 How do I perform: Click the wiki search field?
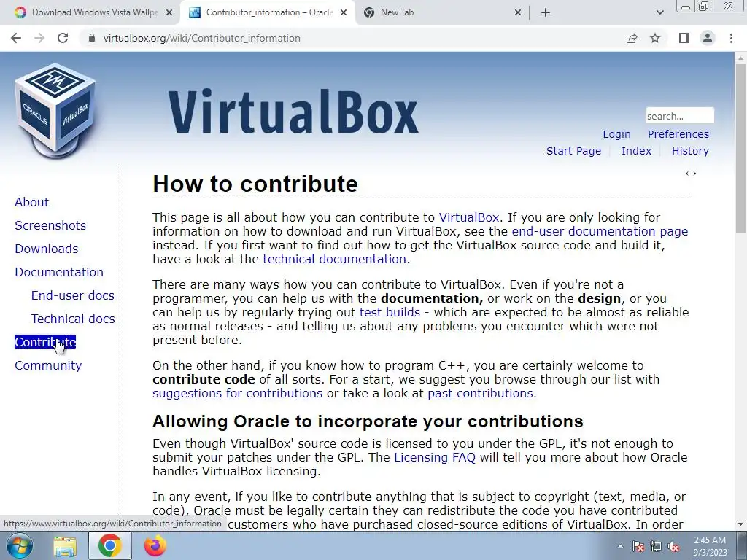coord(680,116)
